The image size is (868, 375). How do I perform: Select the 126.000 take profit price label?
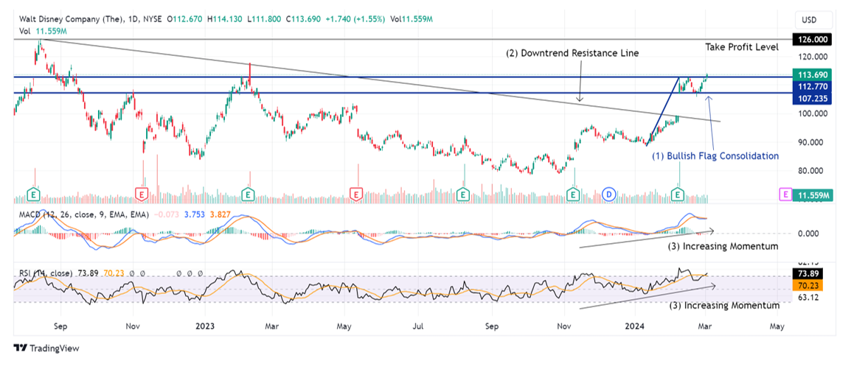pyautogui.click(x=813, y=39)
